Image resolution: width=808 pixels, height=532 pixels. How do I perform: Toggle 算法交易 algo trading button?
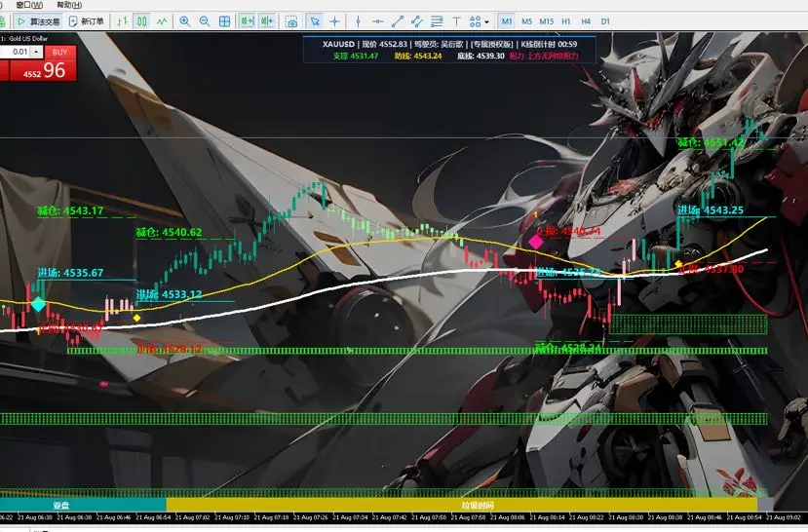point(38,21)
